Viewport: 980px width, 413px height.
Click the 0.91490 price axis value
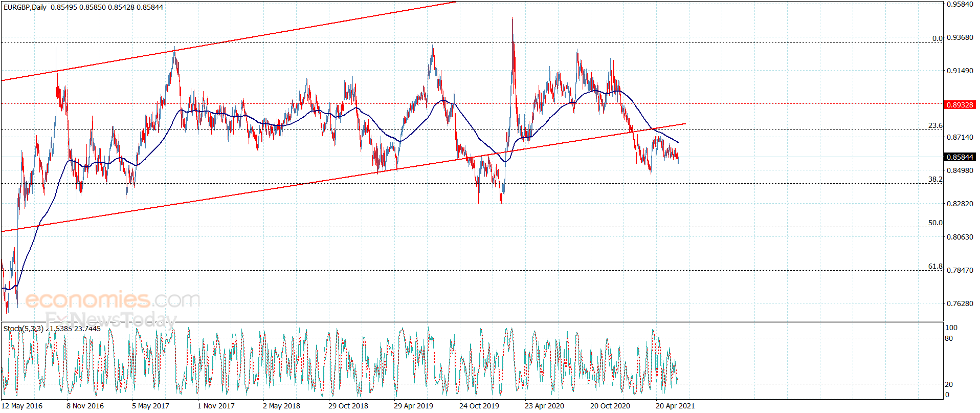pyautogui.click(x=960, y=71)
